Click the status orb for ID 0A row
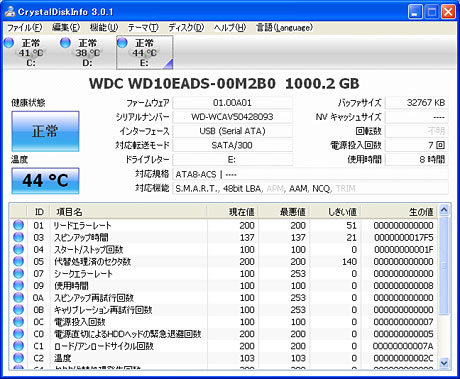 [x=18, y=297]
